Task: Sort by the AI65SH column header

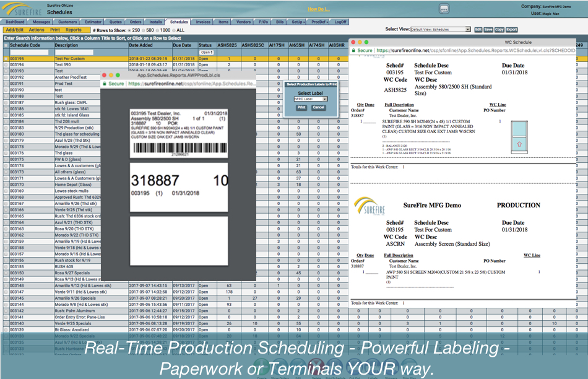Action: (x=296, y=45)
